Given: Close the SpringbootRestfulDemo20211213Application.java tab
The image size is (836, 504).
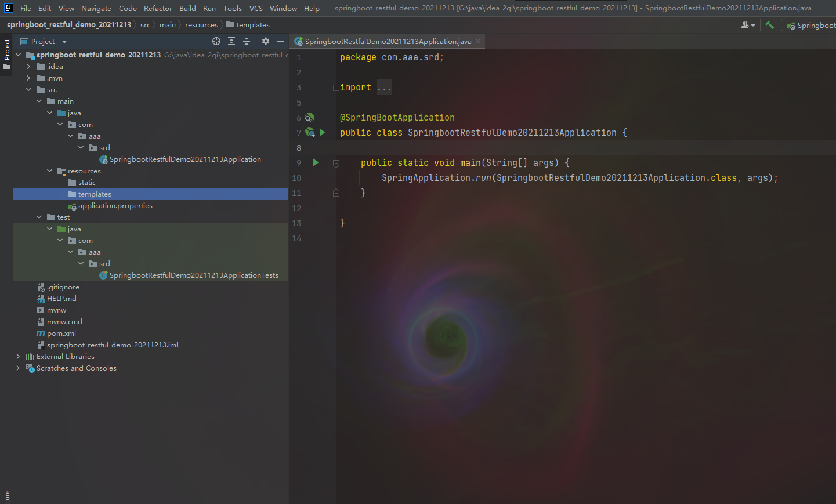Looking at the screenshot, I should pos(478,41).
